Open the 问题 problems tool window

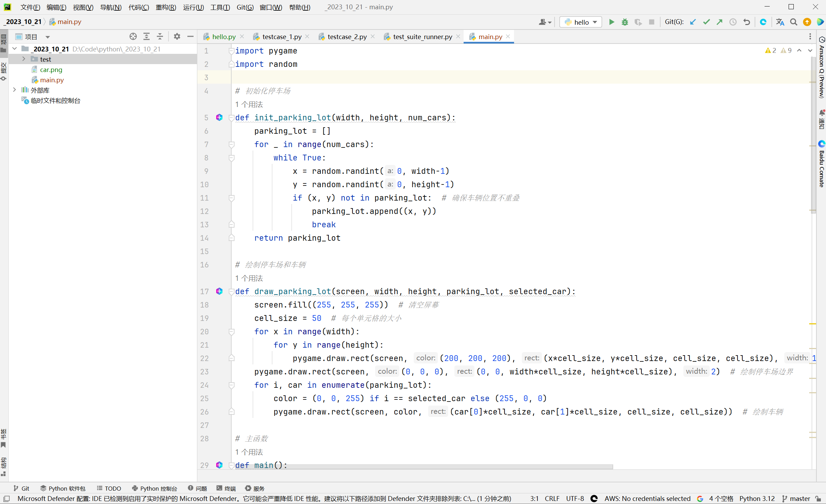coord(197,488)
